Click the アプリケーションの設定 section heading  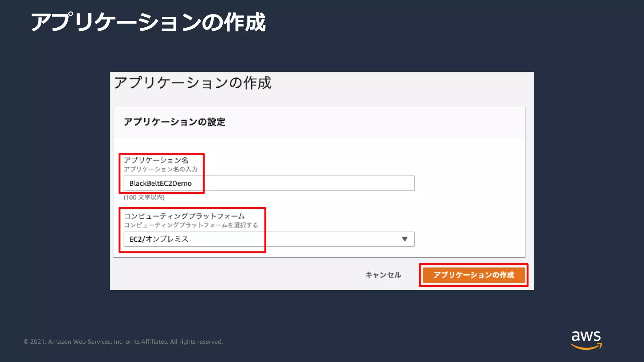tap(175, 122)
